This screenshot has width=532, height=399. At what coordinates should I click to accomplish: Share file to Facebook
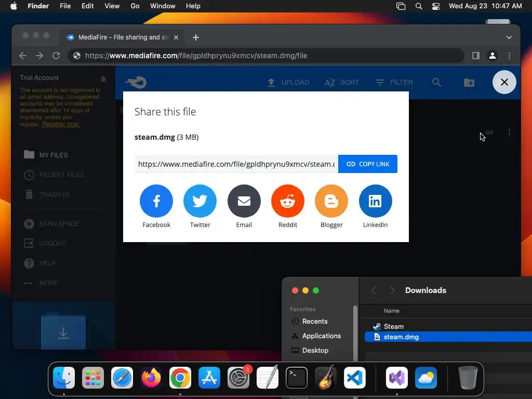tap(156, 201)
